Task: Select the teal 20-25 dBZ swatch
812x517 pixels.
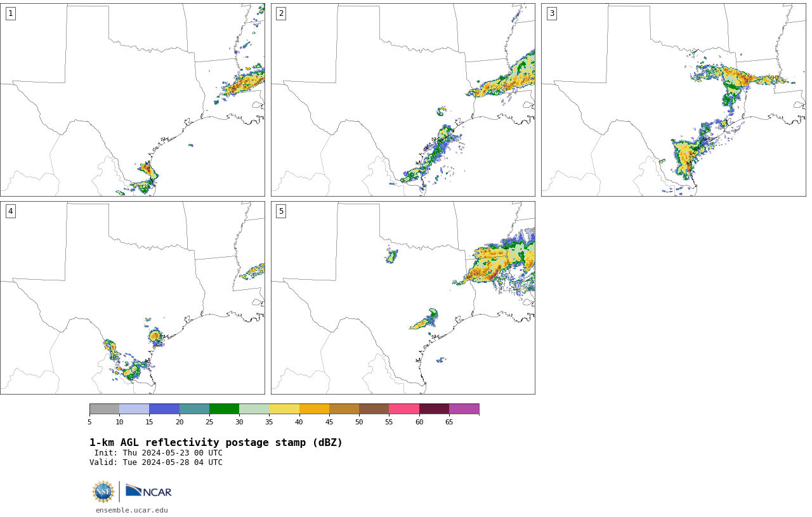Action: tap(194, 409)
